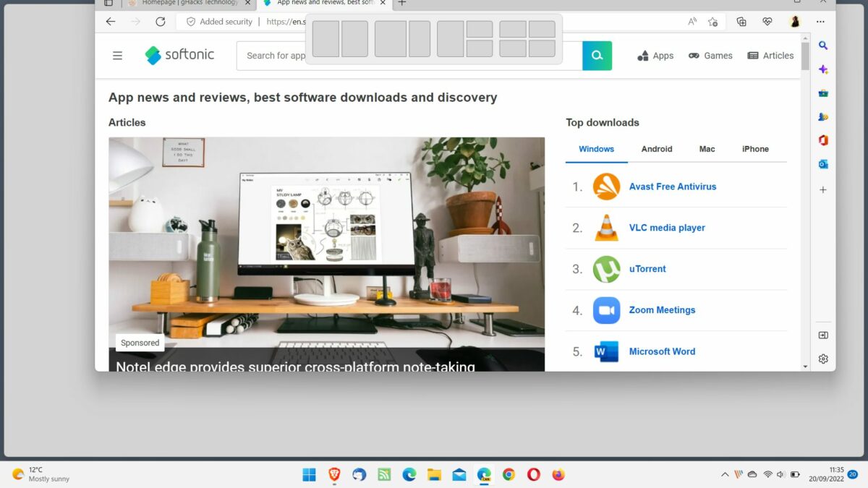Switch to the gHacks Technology browser tab
Image resolution: width=868 pixels, height=488 pixels.
[184, 3]
